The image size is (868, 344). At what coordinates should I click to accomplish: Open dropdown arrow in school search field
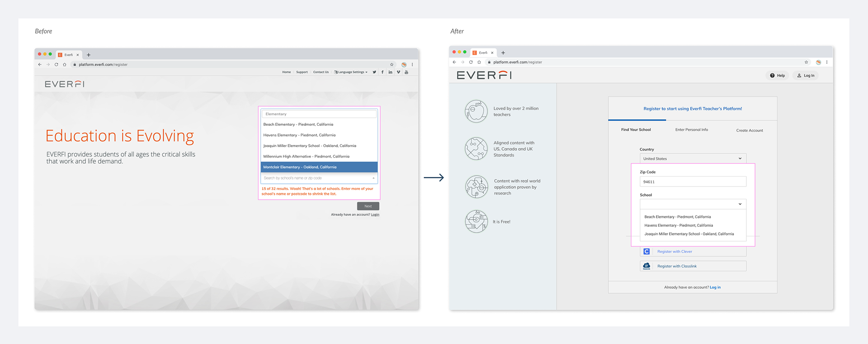click(x=373, y=178)
